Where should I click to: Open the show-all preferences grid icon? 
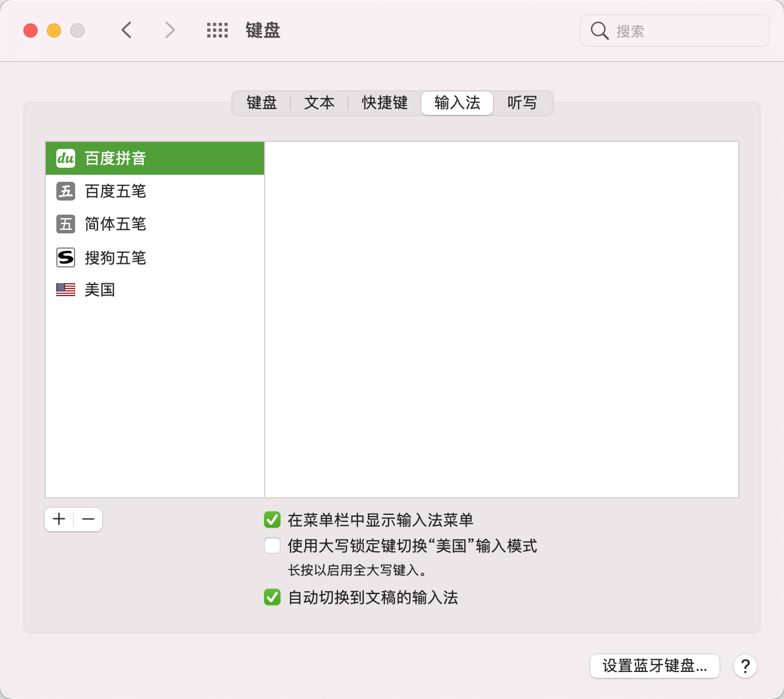click(217, 30)
